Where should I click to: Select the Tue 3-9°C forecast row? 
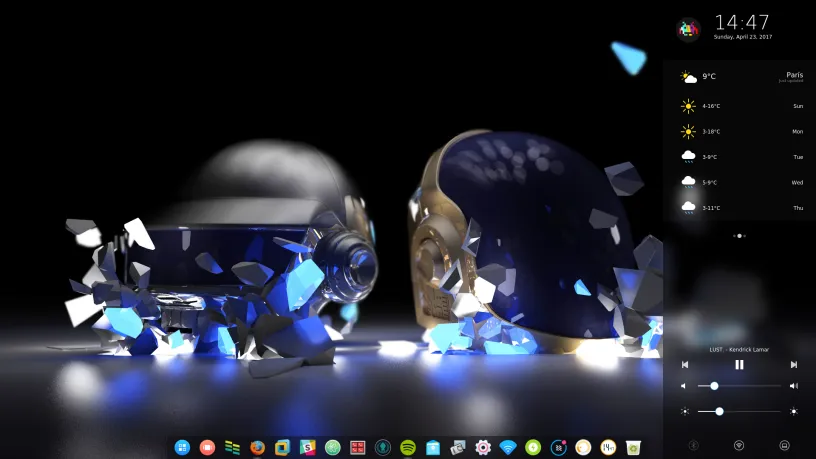tap(741, 157)
